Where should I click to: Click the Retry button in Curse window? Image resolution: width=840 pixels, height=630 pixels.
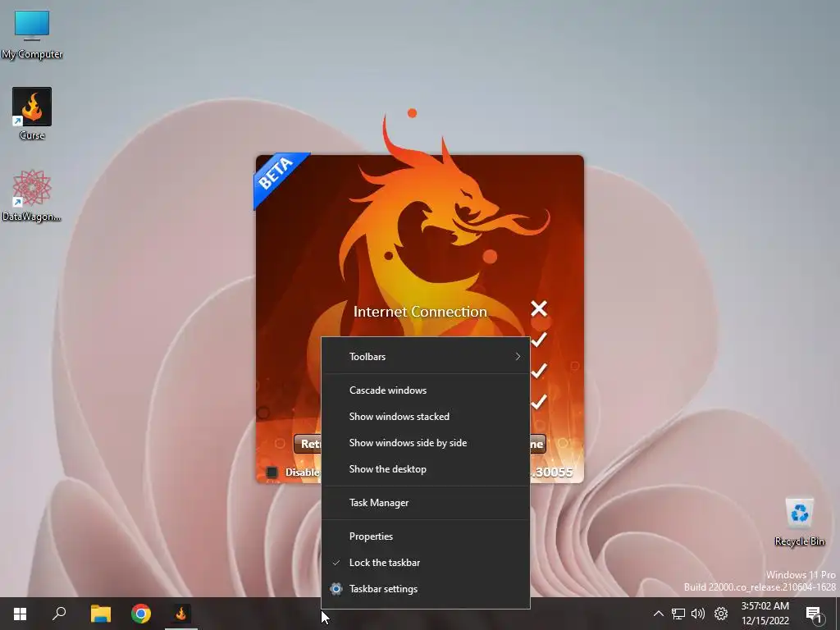tap(308, 444)
